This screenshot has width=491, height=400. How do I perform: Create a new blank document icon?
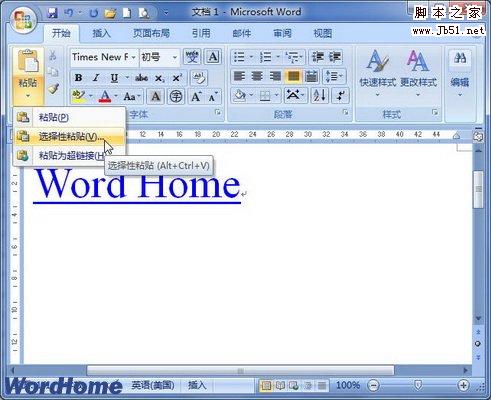[127, 13]
